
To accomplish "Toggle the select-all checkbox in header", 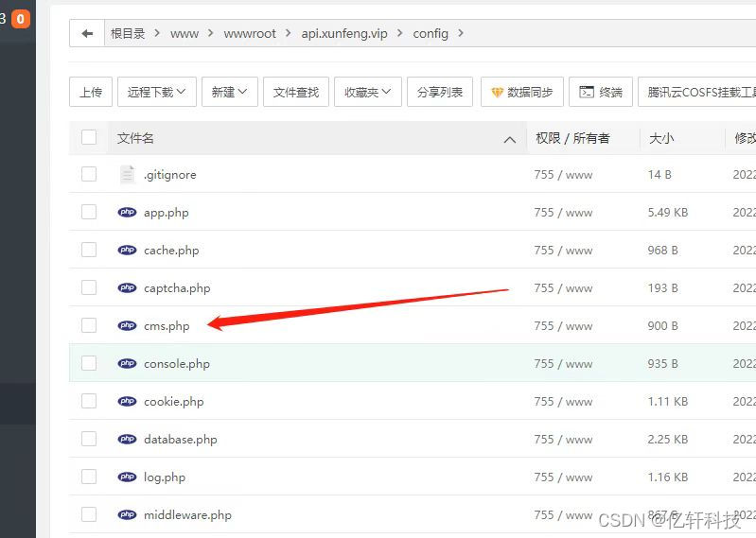I will point(89,138).
